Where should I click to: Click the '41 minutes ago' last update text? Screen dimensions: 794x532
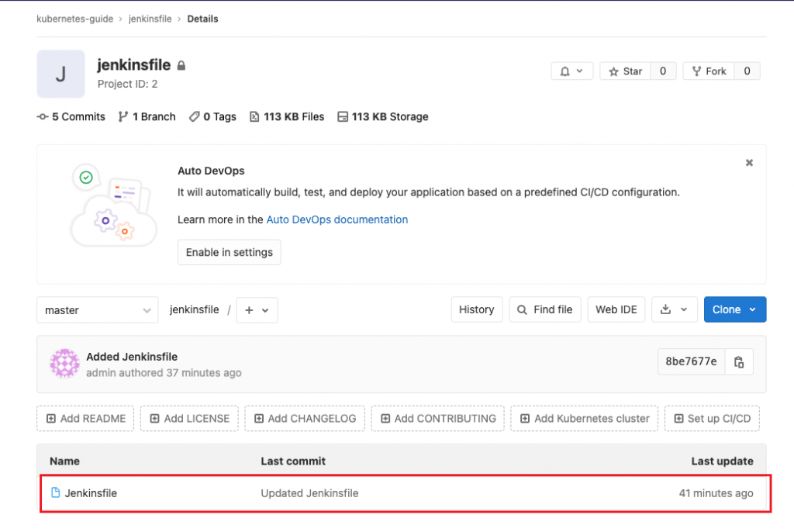tap(716, 493)
